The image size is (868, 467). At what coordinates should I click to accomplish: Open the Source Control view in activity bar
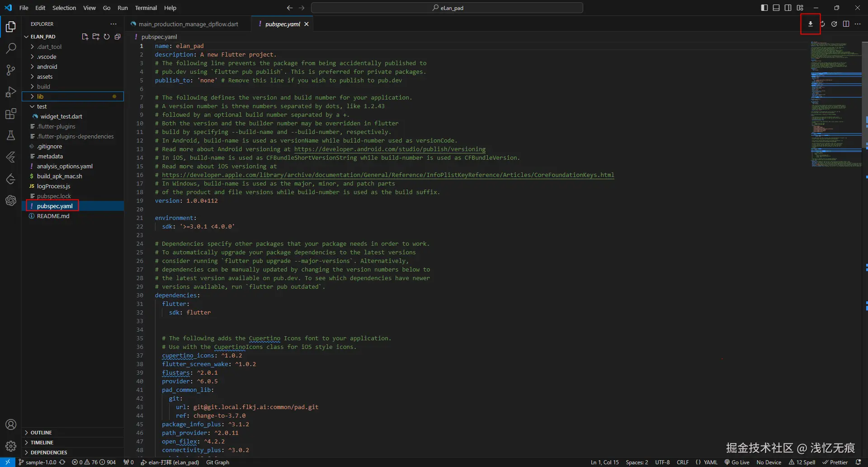coord(11,70)
